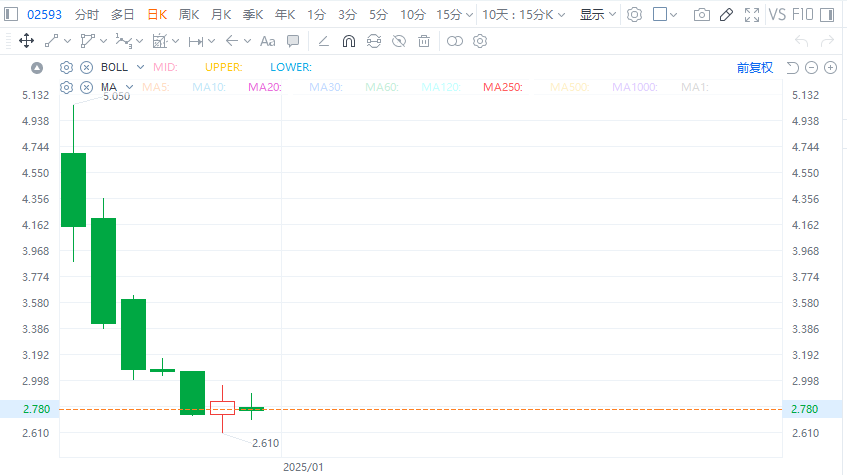
Task: Switch to the 分时 intraday tab
Action: click(87, 15)
